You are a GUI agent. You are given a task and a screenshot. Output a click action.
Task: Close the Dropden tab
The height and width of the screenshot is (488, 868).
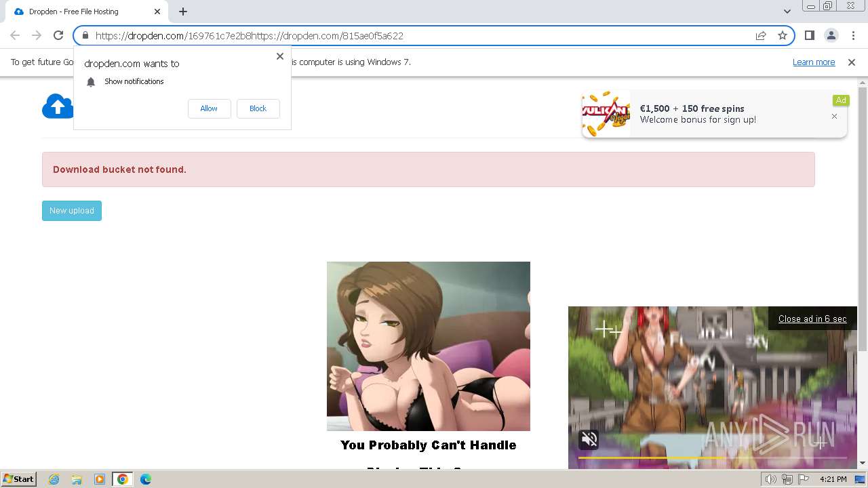pos(157,12)
